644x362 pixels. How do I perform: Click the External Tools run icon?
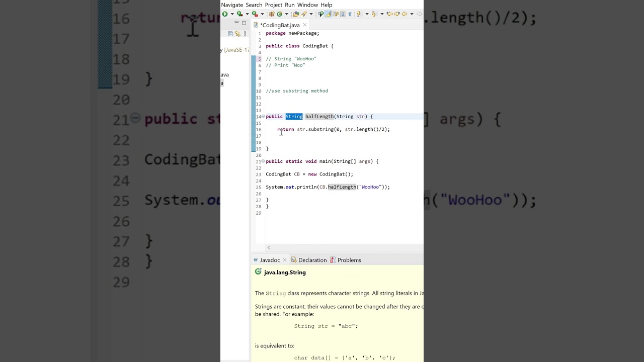(x=255, y=14)
